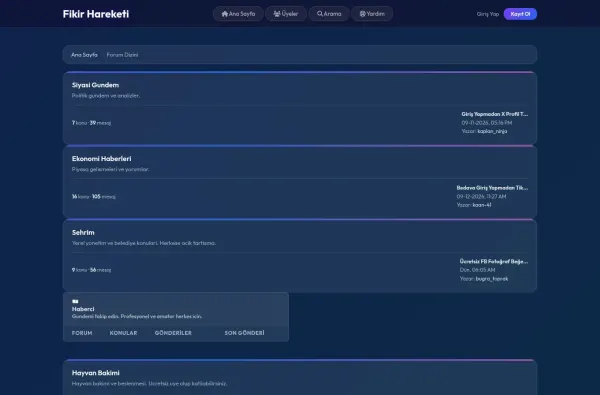Open author bugra_fazrak profile
This screenshot has height=395, width=600.
(x=492, y=279)
